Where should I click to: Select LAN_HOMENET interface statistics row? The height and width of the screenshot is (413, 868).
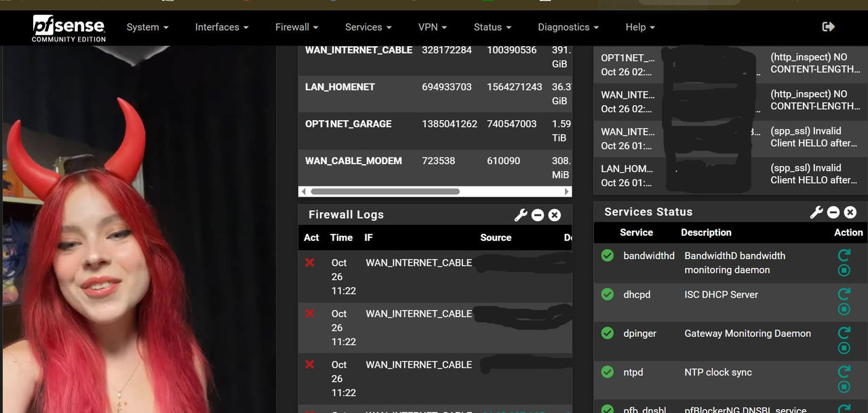click(435, 94)
